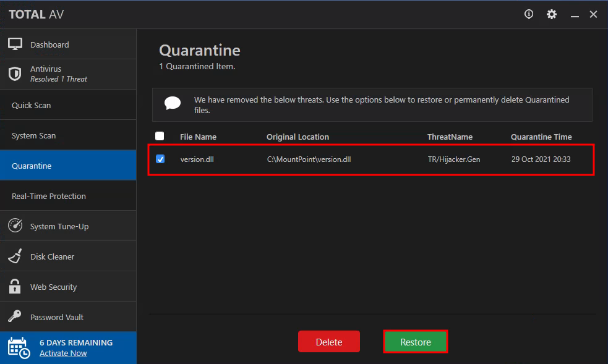Click the 'Resolved 1 Threat' status text
608x364 pixels.
click(59, 79)
